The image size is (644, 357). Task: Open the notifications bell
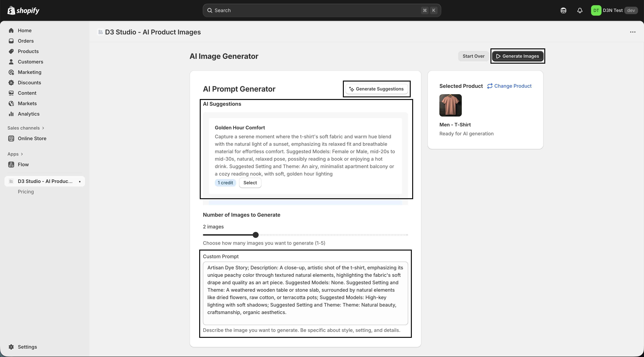point(580,10)
